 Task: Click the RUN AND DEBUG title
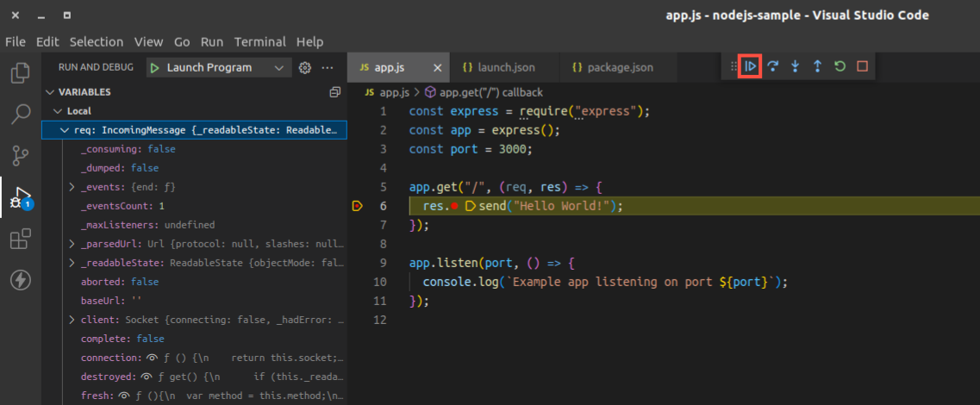tap(96, 67)
